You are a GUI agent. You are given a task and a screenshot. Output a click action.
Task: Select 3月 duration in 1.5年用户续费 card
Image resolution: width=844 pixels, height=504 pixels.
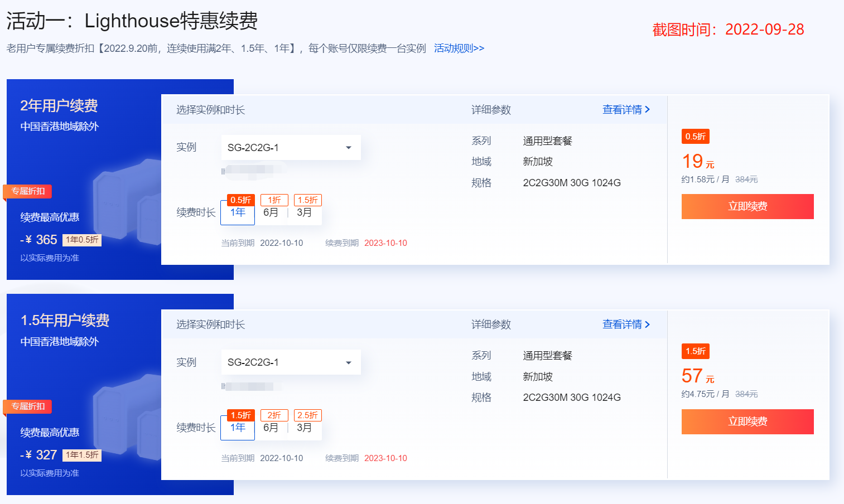(304, 428)
